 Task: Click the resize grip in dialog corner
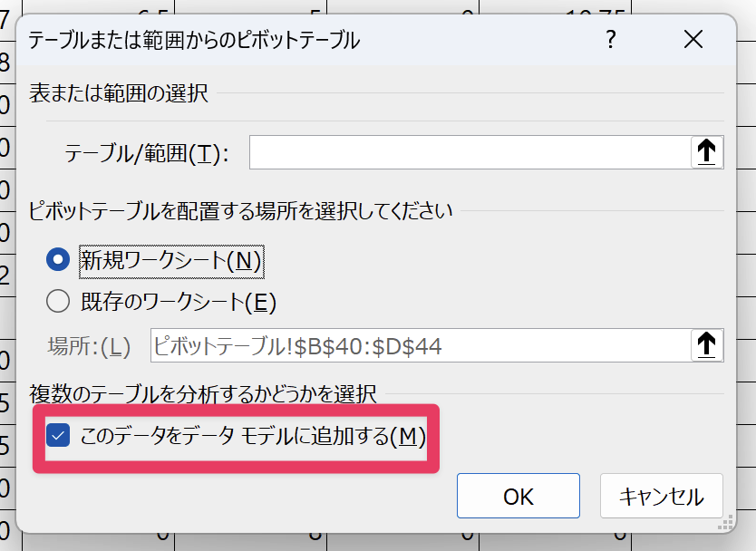(x=725, y=524)
